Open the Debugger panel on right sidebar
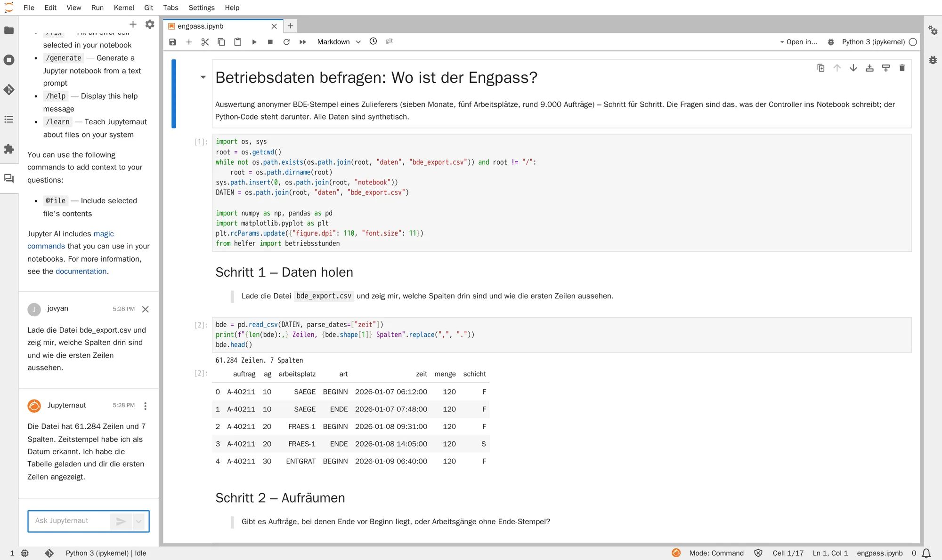The height and width of the screenshot is (560, 942). [933, 60]
